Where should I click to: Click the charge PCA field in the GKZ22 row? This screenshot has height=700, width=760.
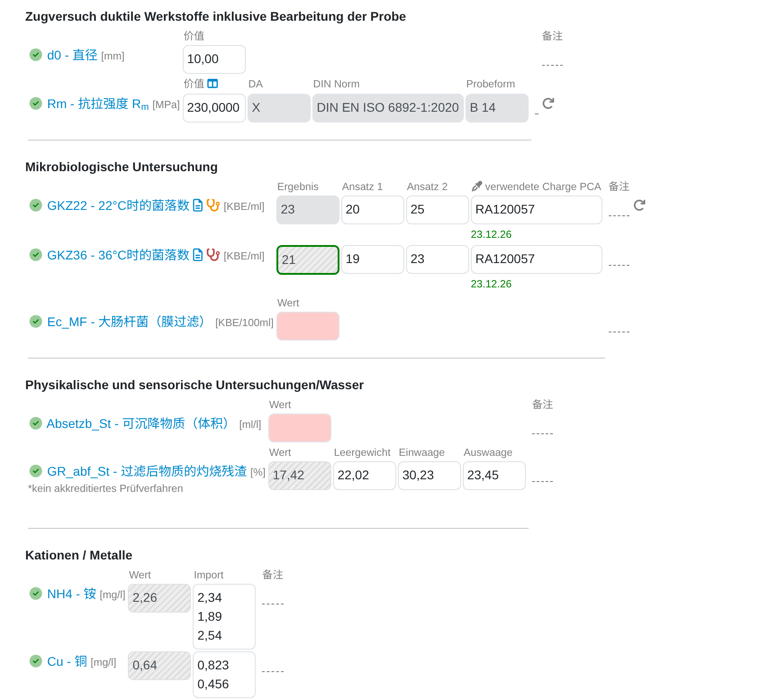(537, 209)
